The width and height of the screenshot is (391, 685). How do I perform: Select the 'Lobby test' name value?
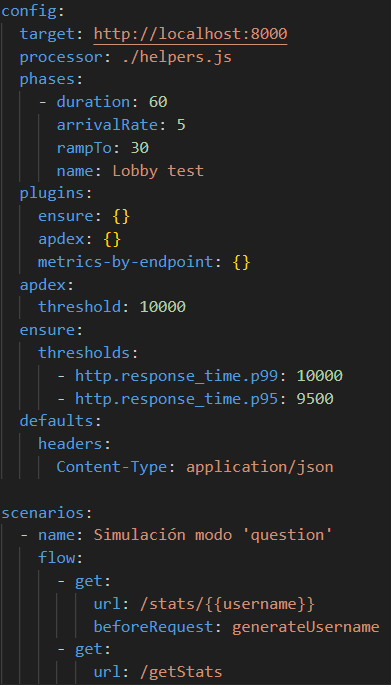click(158, 171)
